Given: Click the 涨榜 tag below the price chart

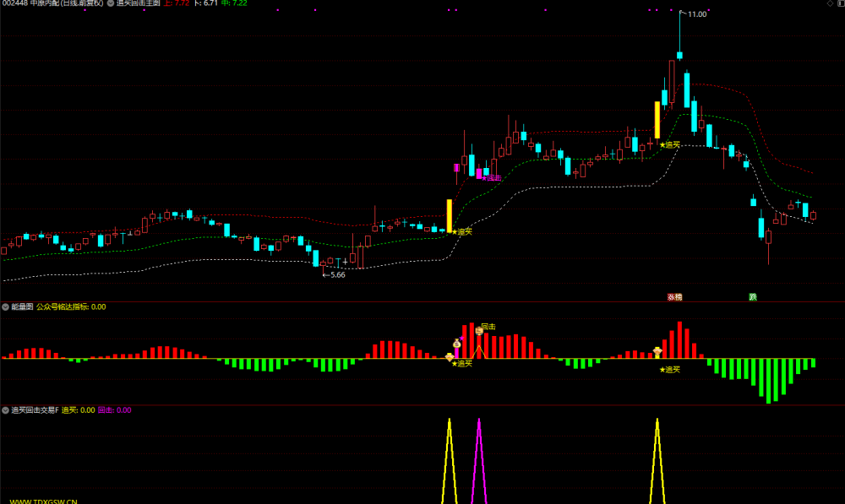Looking at the screenshot, I should [674, 297].
